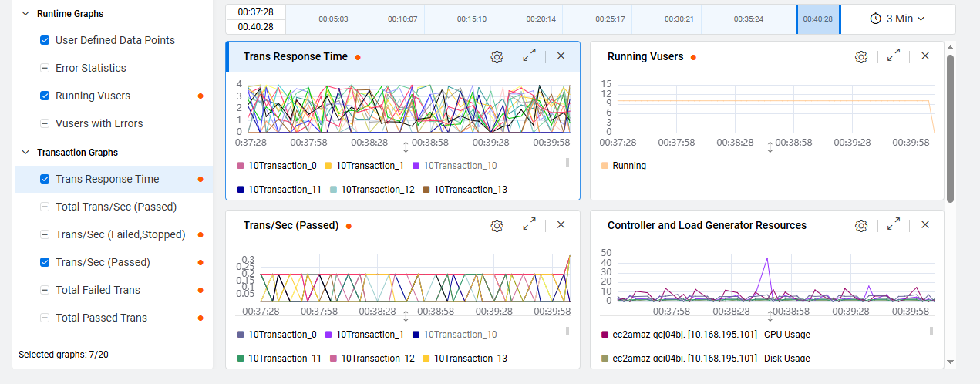Click the Running legend label

click(x=629, y=166)
